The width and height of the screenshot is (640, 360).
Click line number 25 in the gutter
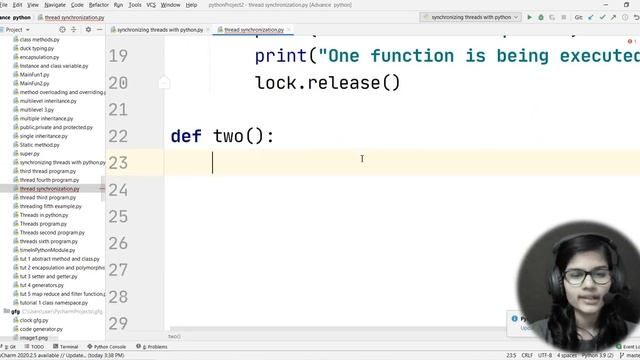tap(118, 216)
